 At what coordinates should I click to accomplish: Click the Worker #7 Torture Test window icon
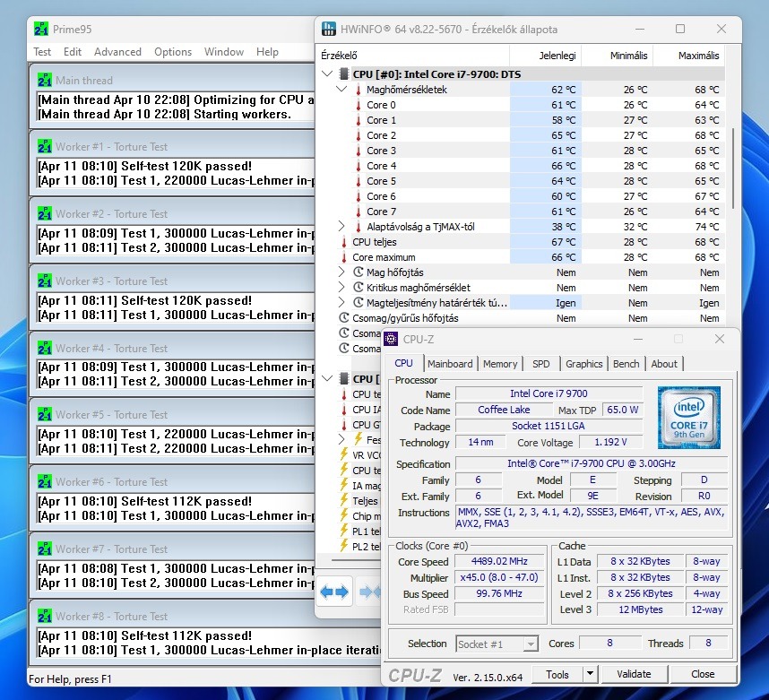pyautogui.click(x=44, y=549)
